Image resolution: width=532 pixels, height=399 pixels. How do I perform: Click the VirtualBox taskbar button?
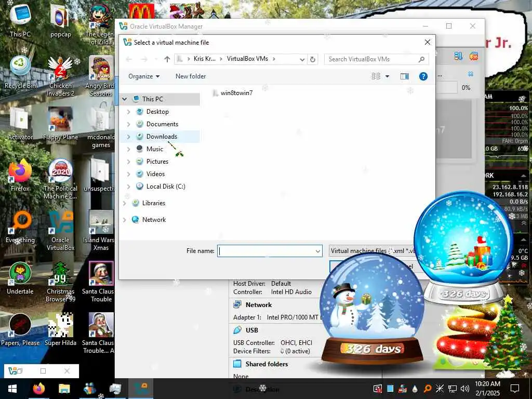tap(140, 389)
